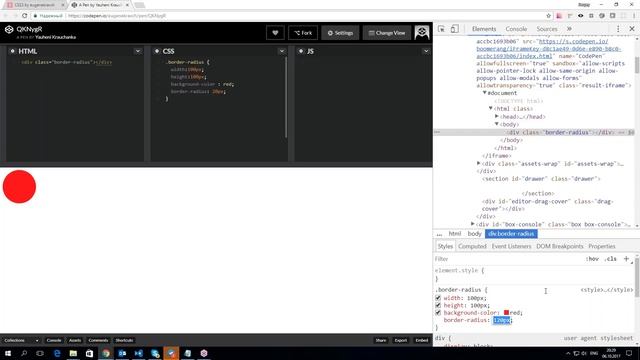Open Skype from the taskbar
Image resolution: width=640 pixels, height=360 pixels.
(155, 353)
